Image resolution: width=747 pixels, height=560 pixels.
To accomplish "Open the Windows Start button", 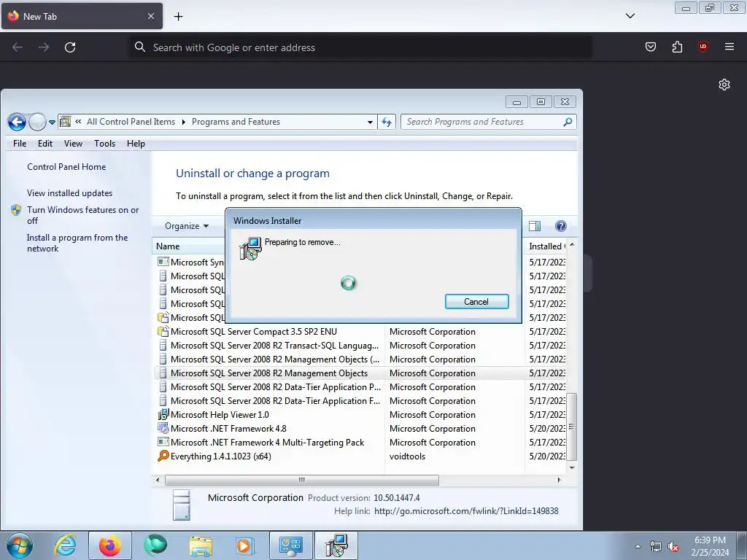I will pyautogui.click(x=20, y=545).
